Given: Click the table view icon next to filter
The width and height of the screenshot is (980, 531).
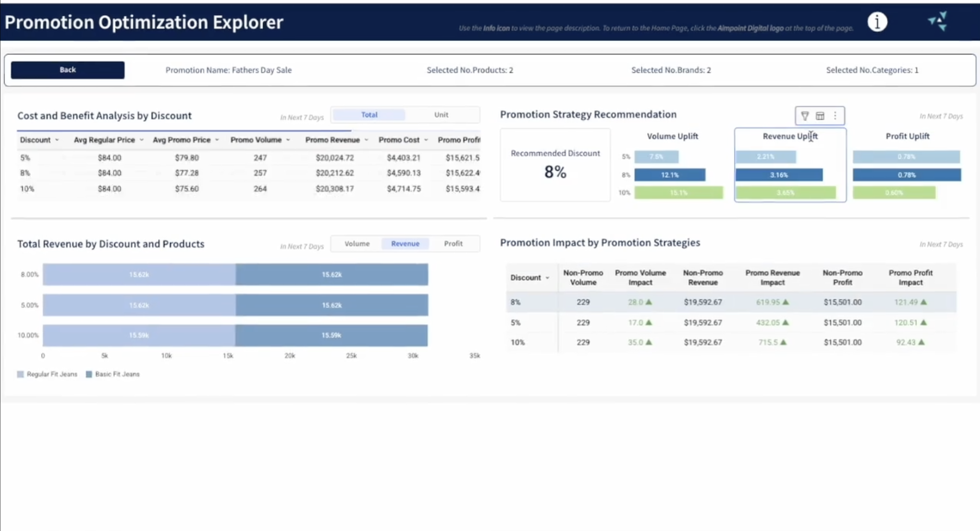Looking at the screenshot, I should pos(820,115).
